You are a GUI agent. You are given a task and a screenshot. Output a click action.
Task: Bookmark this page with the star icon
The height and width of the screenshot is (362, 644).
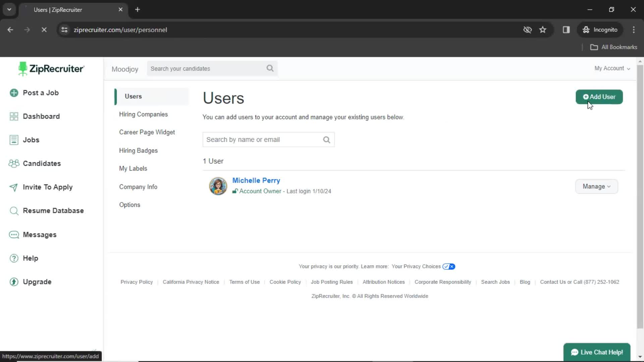pos(543,30)
